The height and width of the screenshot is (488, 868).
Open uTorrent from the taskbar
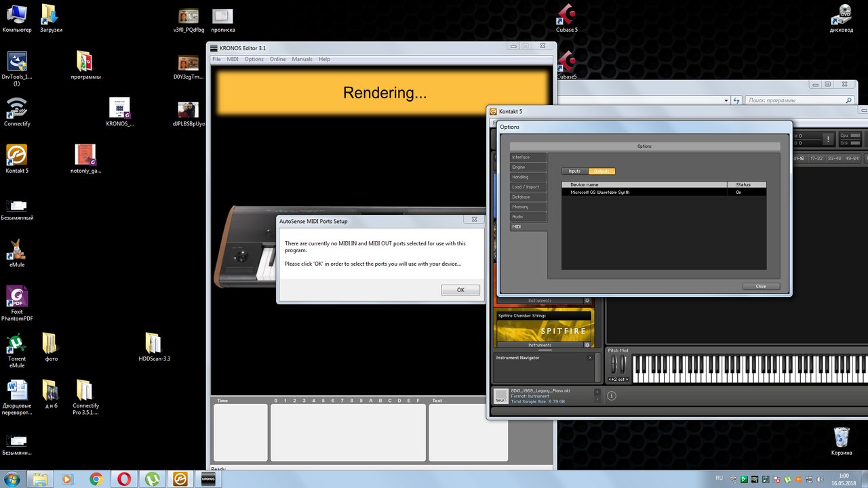[x=152, y=479]
